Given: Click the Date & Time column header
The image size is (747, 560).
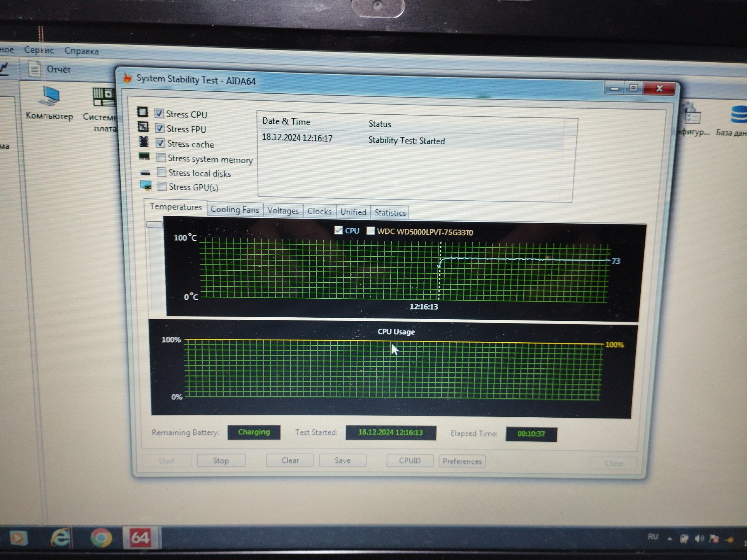Looking at the screenshot, I should 310,121.
